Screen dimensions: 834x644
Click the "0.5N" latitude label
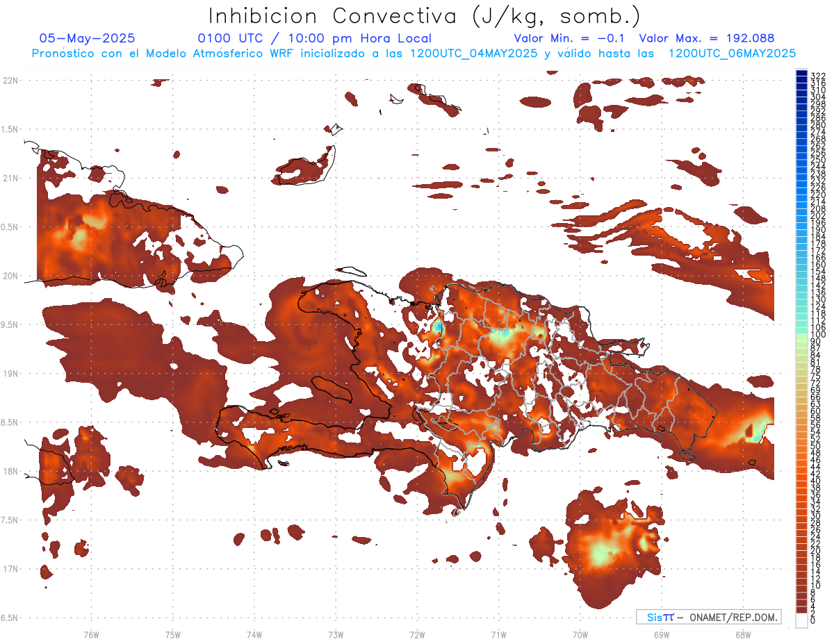click(10, 227)
